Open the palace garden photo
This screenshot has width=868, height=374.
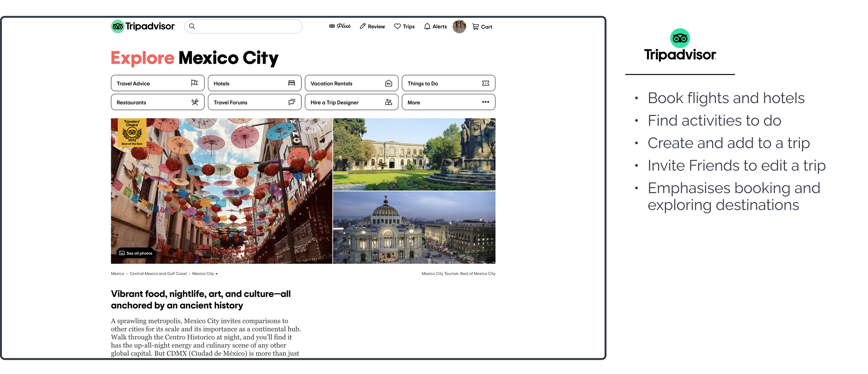[414, 154]
